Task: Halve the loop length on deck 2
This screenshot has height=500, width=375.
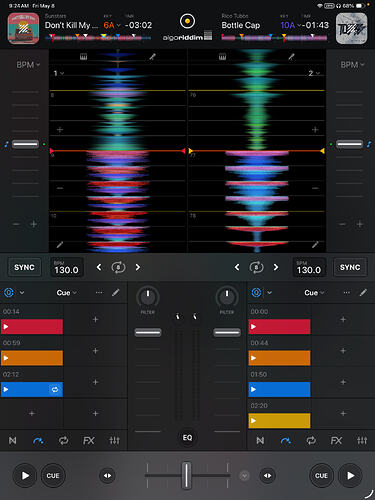Action: pyautogui.click(x=237, y=267)
